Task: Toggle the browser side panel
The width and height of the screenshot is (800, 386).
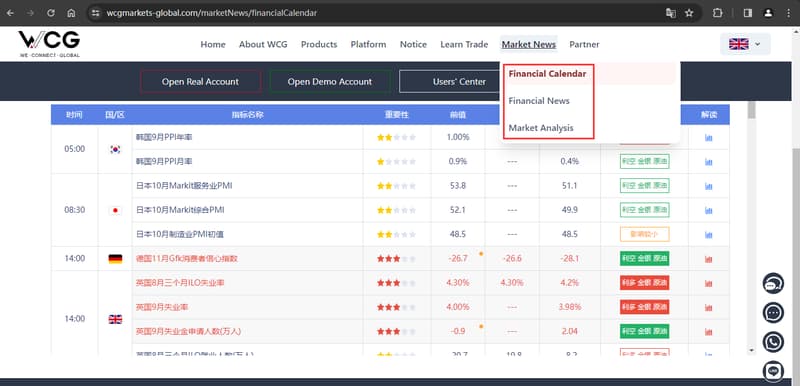Action: coord(747,13)
